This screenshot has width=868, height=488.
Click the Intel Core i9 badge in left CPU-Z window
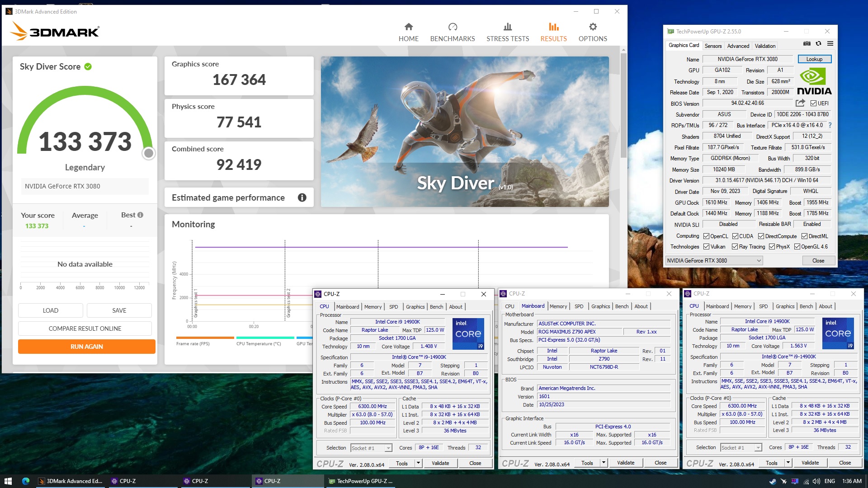pyautogui.click(x=468, y=333)
